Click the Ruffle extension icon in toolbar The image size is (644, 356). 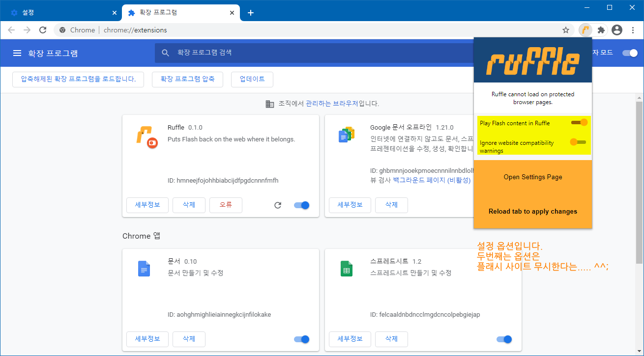pos(585,30)
